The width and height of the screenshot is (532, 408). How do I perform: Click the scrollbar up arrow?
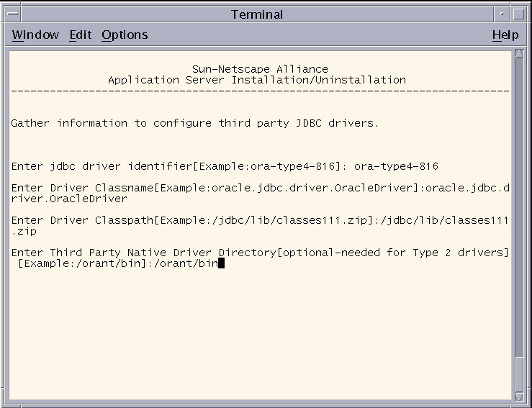[520, 53]
